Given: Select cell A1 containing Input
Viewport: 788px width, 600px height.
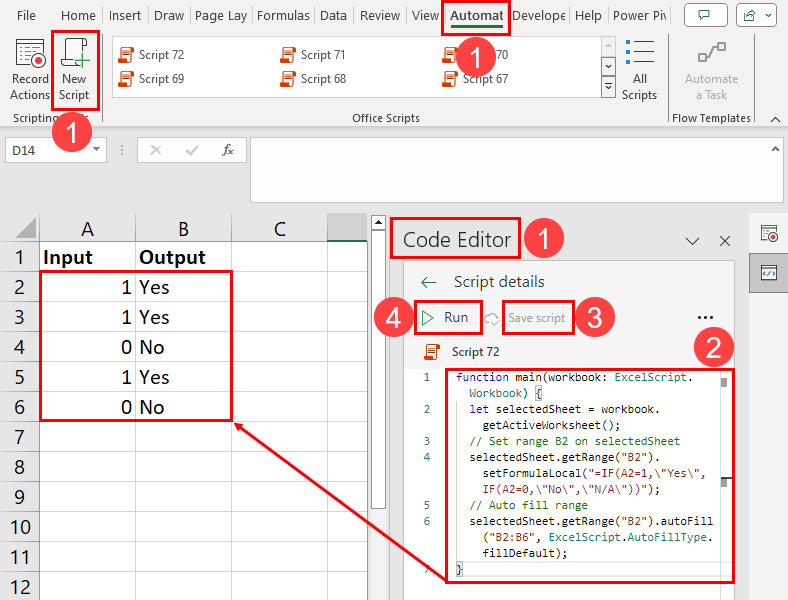Looking at the screenshot, I should coord(87,257).
